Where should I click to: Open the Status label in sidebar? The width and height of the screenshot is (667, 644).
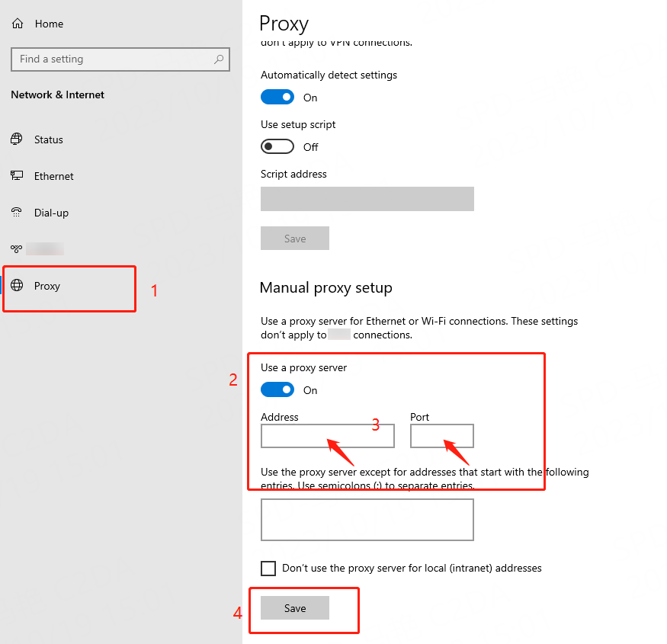[49, 139]
